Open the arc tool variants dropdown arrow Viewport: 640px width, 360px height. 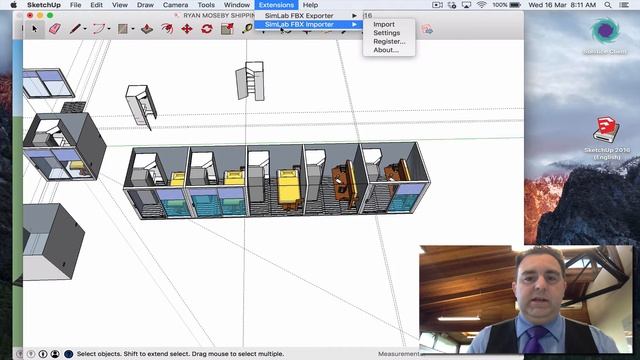pos(109,29)
